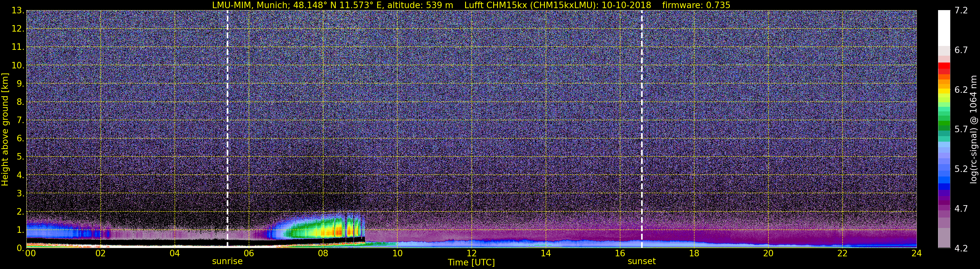Click the colorbar tick value 6.7
The width and height of the screenshot is (980, 269).
960,50
